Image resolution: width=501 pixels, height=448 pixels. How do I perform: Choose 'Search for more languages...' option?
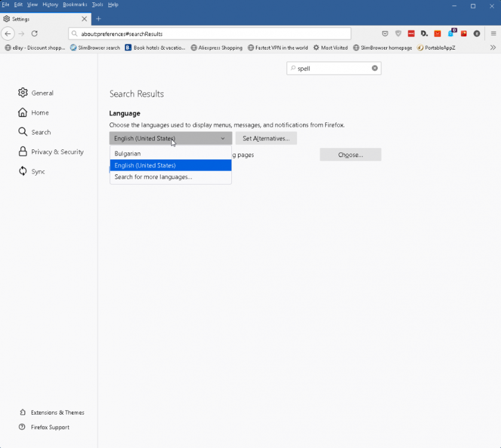(170, 177)
